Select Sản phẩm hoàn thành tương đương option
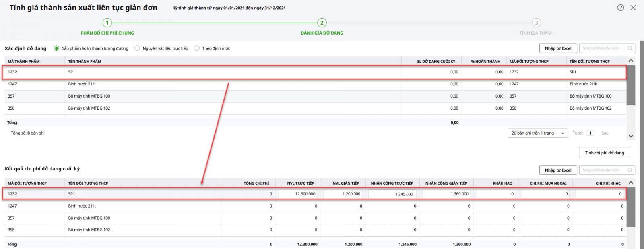 click(56, 48)
